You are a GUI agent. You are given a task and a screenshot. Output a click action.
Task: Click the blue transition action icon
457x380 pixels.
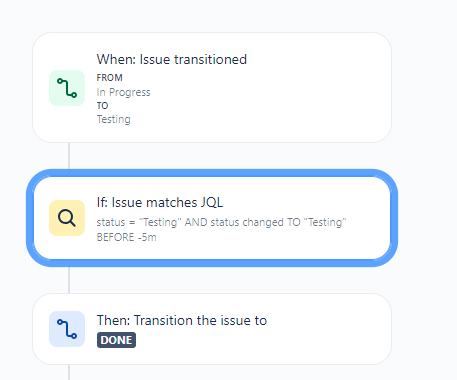click(67, 329)
